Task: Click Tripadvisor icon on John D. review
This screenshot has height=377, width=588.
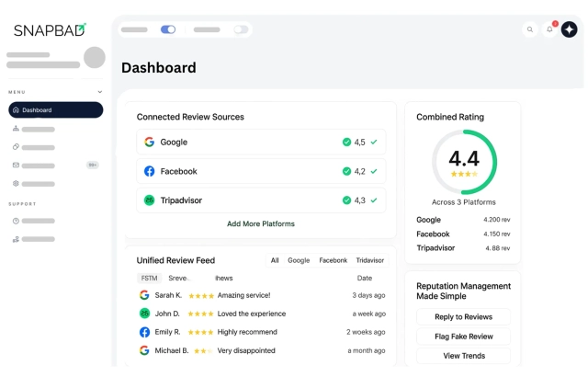Action: [144, 314]
